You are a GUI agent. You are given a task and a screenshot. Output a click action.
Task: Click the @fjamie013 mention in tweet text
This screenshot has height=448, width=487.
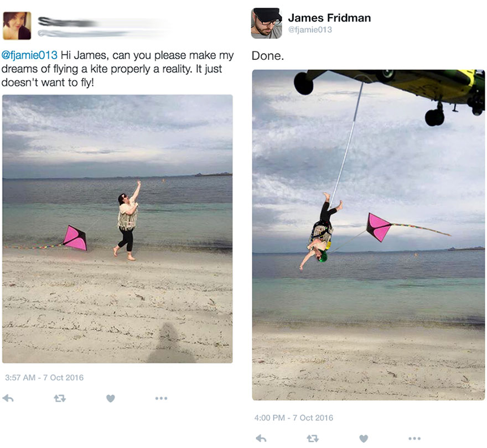29,55
